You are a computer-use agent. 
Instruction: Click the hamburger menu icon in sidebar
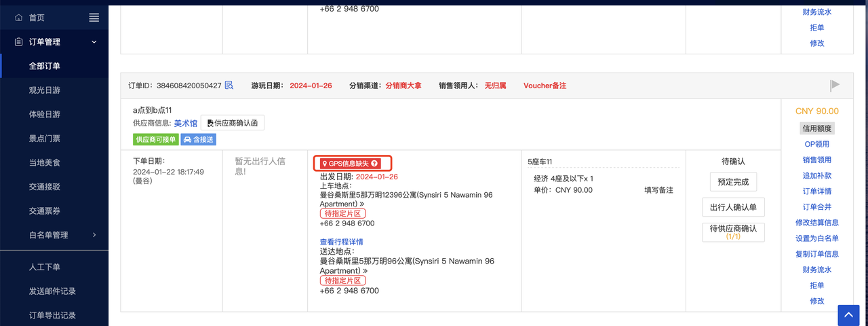pos(94,18)
